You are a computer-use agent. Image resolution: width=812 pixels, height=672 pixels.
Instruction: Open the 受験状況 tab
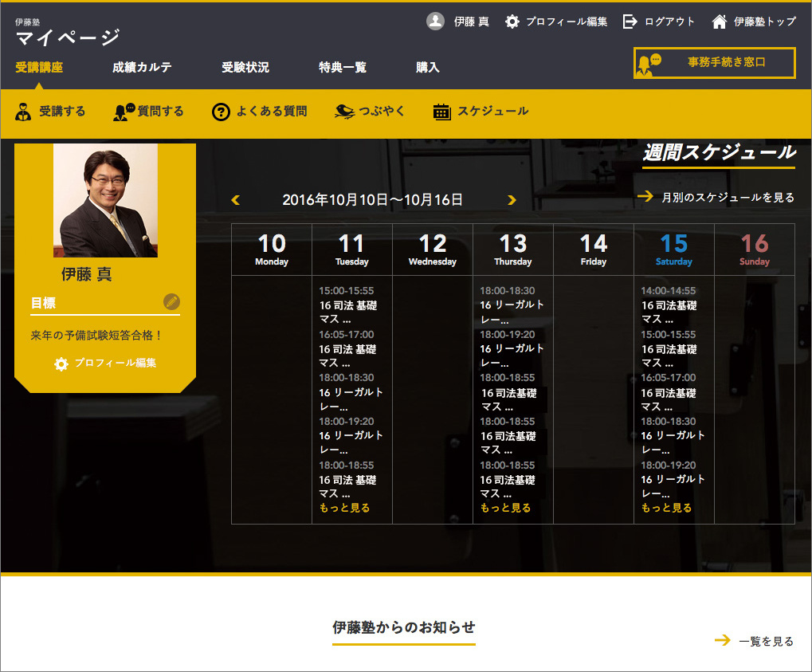(245, 68)
